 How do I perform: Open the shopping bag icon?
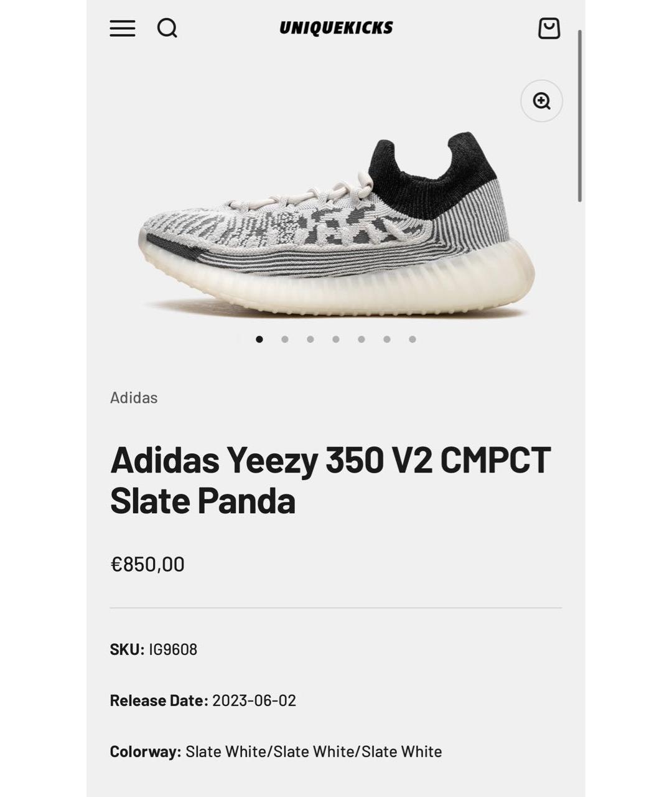549,29
